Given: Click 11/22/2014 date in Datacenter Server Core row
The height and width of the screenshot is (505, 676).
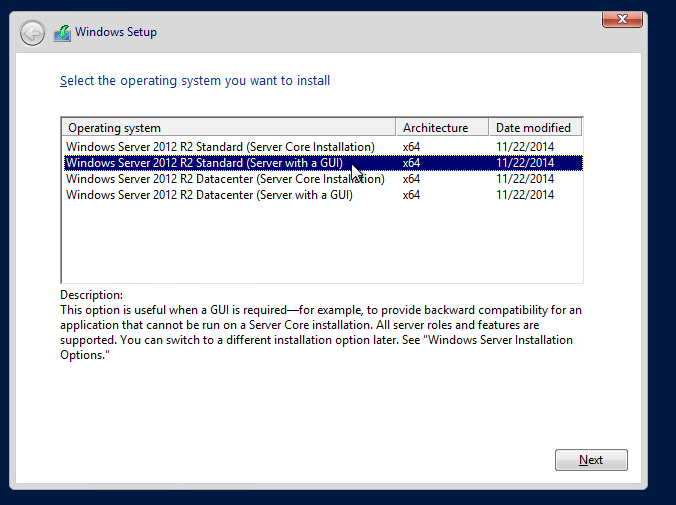Looking at the screenshot, I should pyautogui.click(x=525, y=179).
